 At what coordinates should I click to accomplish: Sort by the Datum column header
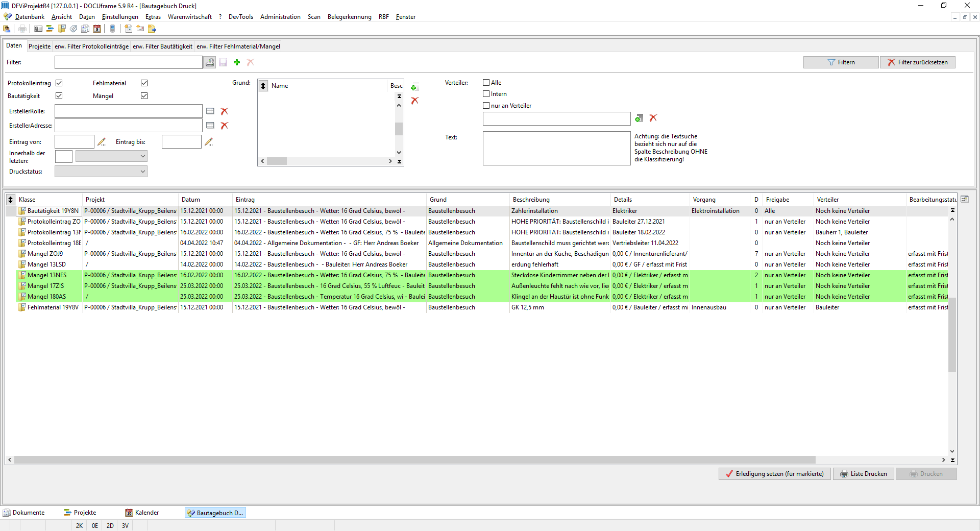[x=205, y=200]
